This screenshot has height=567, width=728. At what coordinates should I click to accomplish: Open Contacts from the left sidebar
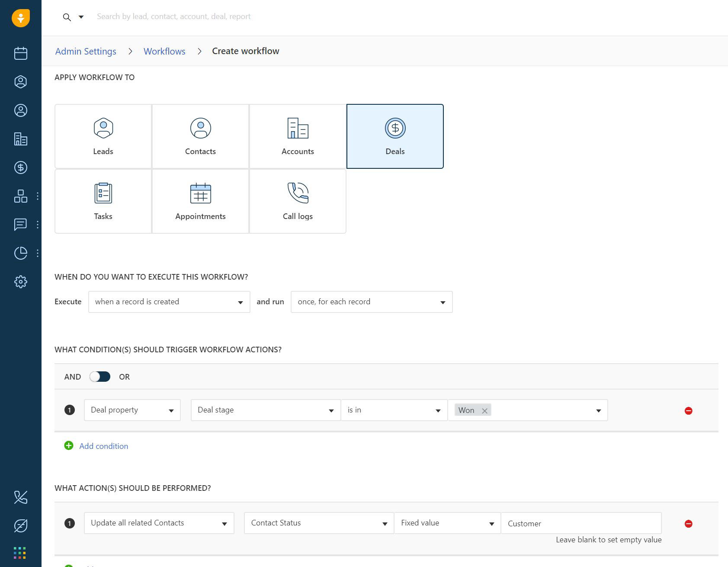point(20,110)
